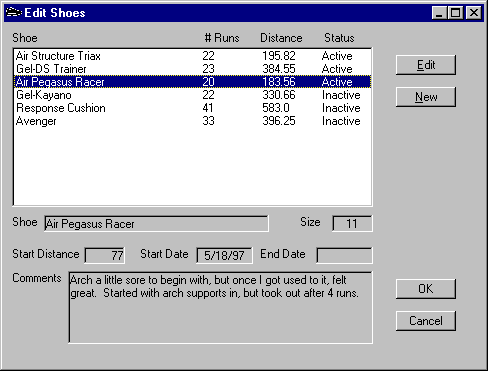Screen dimensions: 488x371
Task: Click distance value 583.0
Action: click(x=276, y=108)
